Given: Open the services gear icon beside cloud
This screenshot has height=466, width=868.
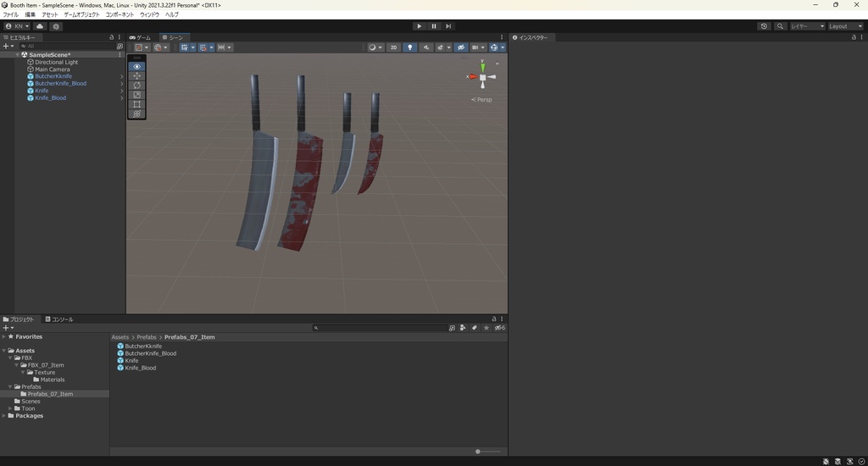Looking at the screenshot, I should [x=56, y=26].
